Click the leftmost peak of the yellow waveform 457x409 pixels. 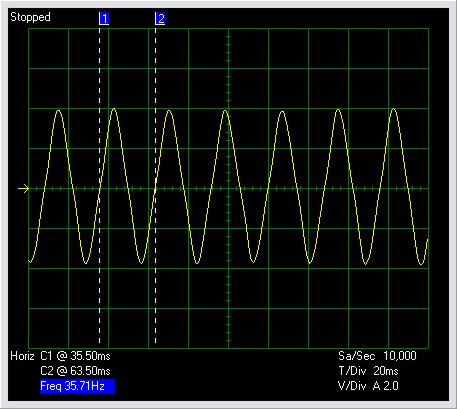[x=59, y=110]
